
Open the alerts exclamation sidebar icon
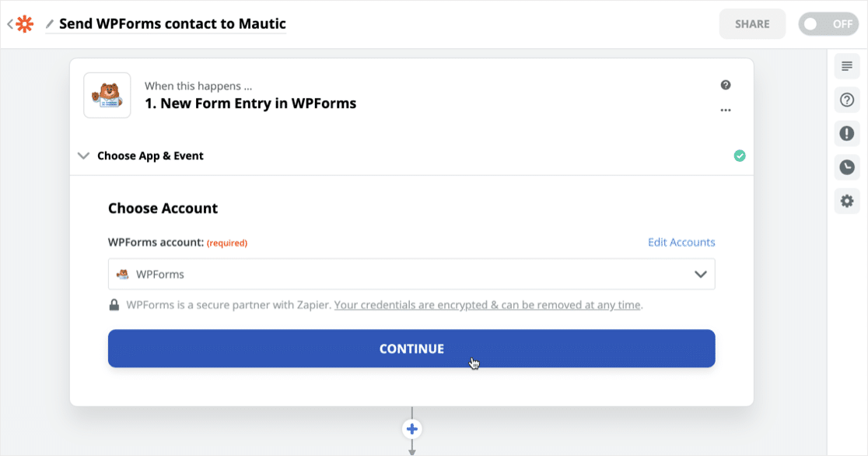847,133
